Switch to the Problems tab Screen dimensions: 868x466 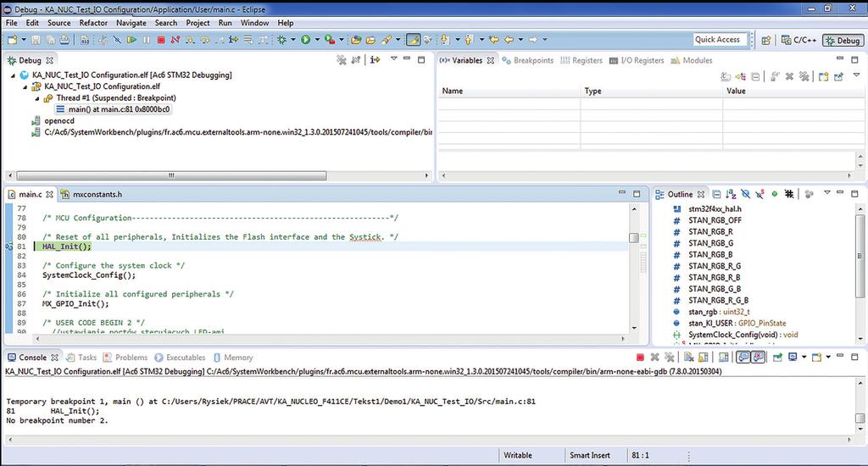tap(125, 358)
